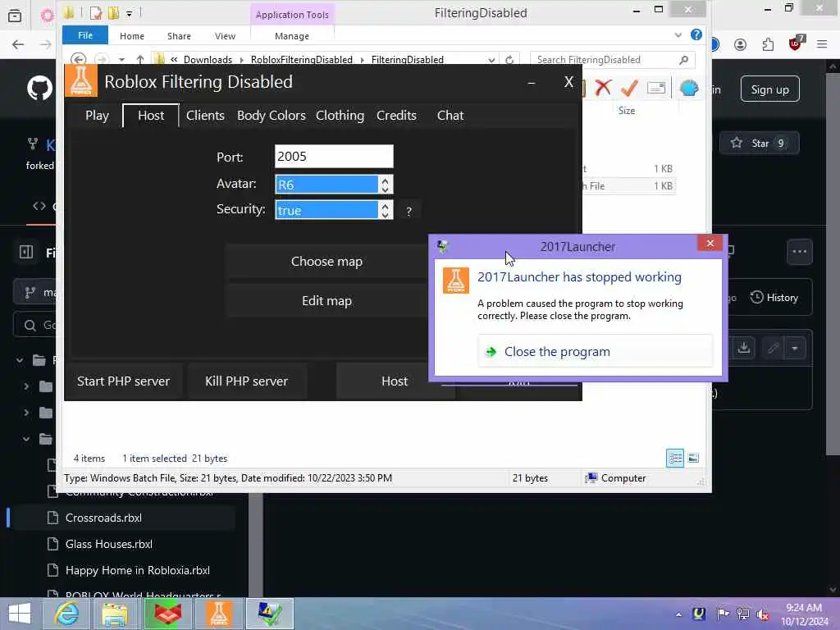The width and height of the screenshot is (840, 630).
Task: Click the Roblox flask logo in launcher header
Action: [x=81, y=81]
